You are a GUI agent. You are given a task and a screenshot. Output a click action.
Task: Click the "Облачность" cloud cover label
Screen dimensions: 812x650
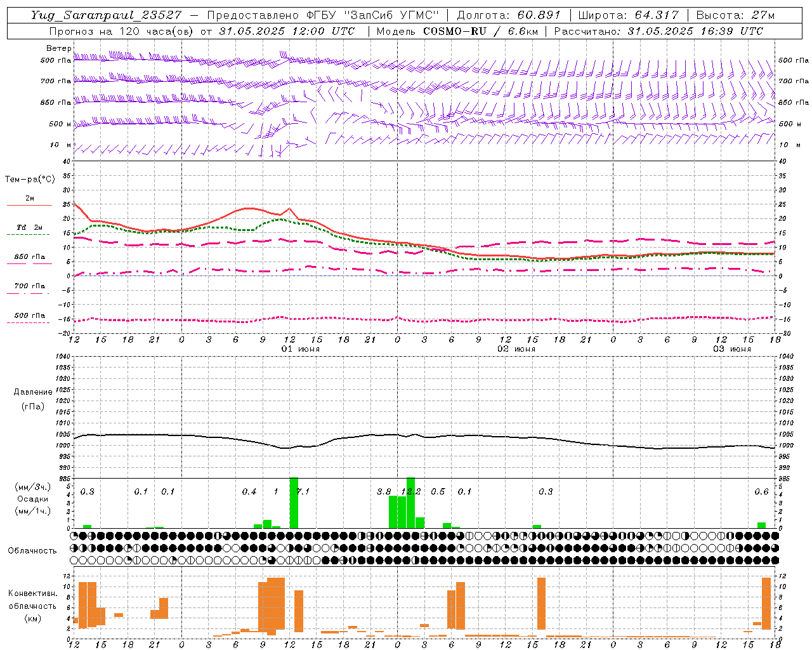32,550
